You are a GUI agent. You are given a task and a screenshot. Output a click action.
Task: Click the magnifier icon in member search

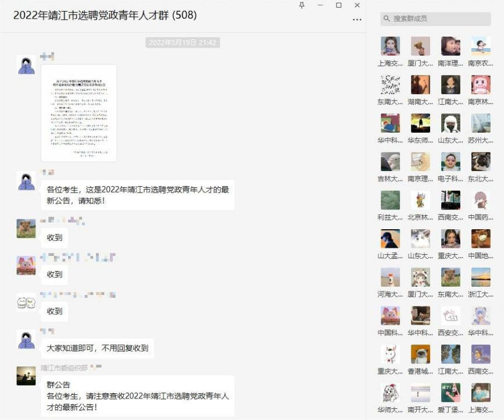tap(386, 19)
